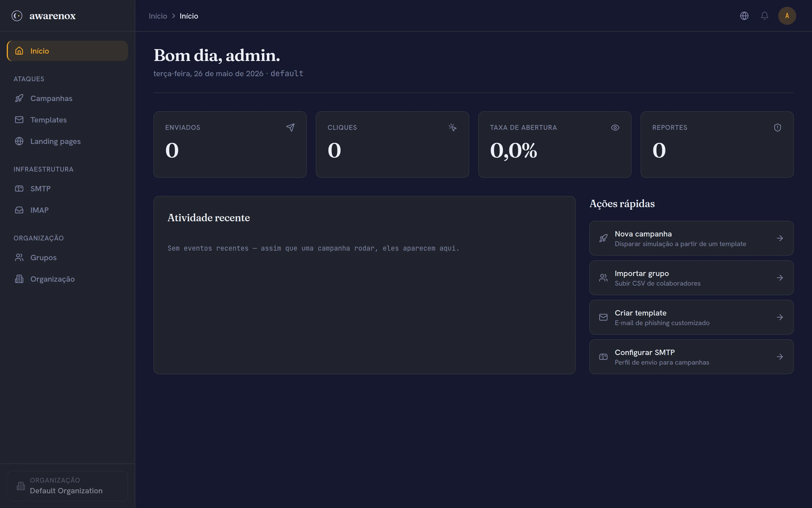Viewport: 812px width, 508px height.
Task: Click 'Disparar simulação a partir de um template'
Action: (680, 244)
